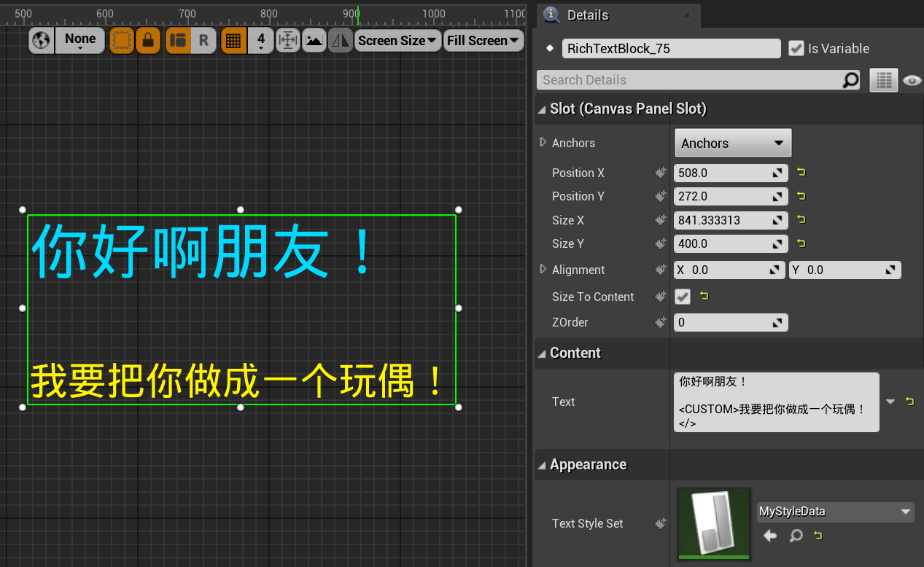Toggle the respect locks padlock button
Screen dimensions: 924x567
point(148,40)
